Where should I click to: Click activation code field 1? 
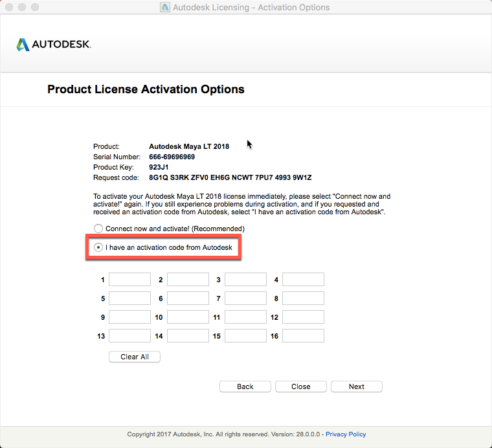(x=129, y=279)
